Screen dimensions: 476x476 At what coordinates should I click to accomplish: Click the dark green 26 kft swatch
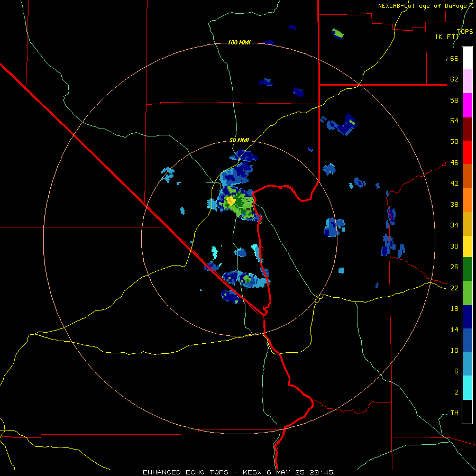tap(467, 269)
